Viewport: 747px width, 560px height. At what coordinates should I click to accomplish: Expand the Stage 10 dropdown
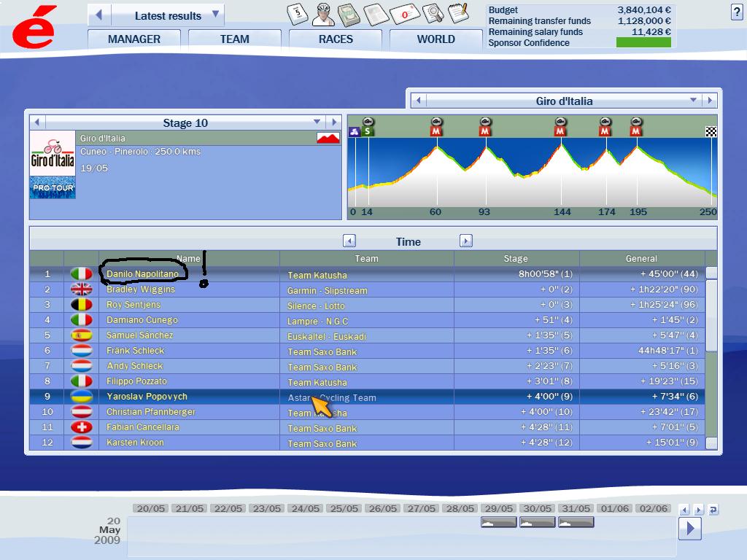tap(317, 122)
